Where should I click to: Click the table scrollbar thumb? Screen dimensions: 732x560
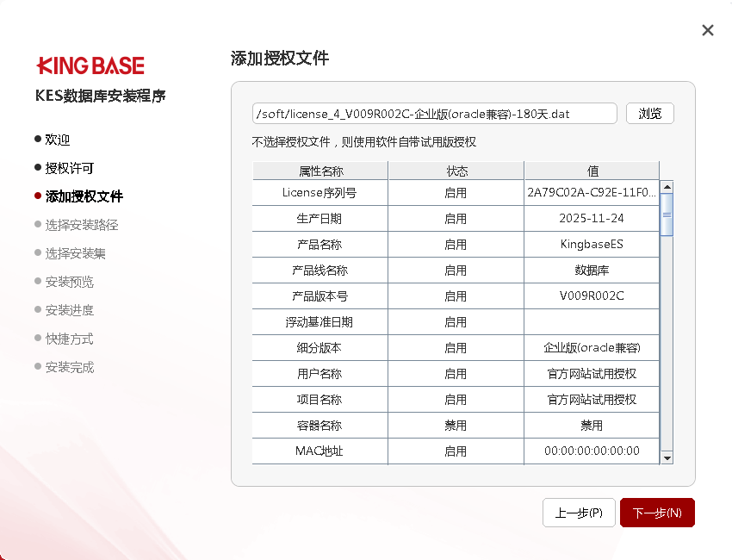667,214
